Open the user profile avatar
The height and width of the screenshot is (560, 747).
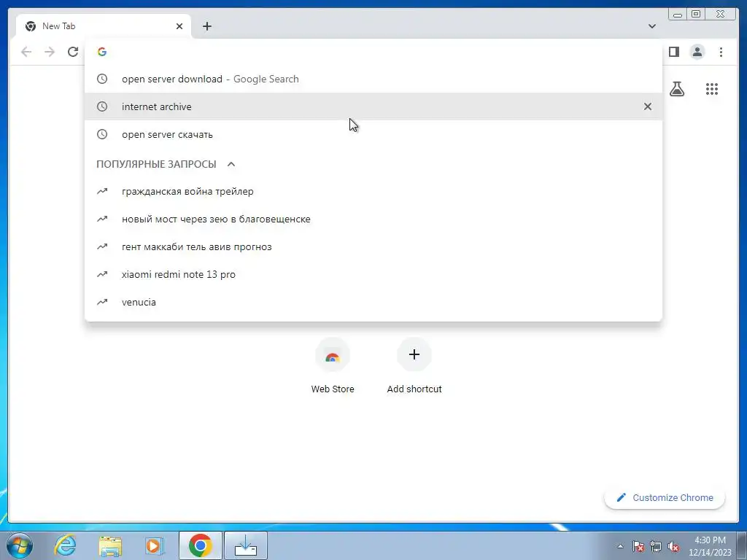(697, 52)
